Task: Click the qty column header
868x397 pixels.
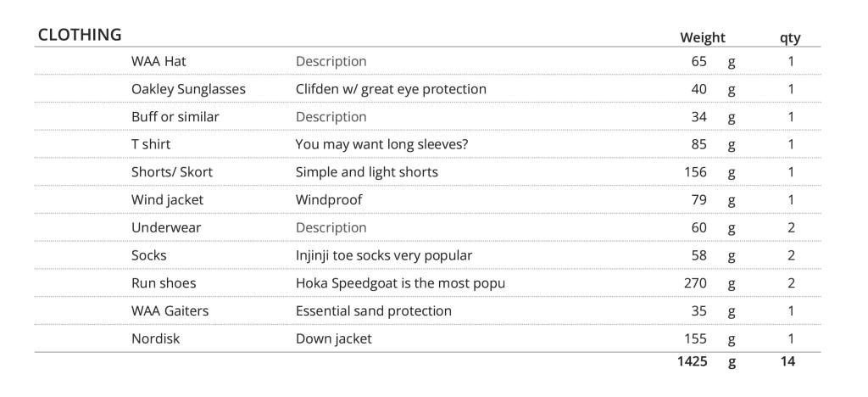Action: pyautogui.click(x=790, y=37)
